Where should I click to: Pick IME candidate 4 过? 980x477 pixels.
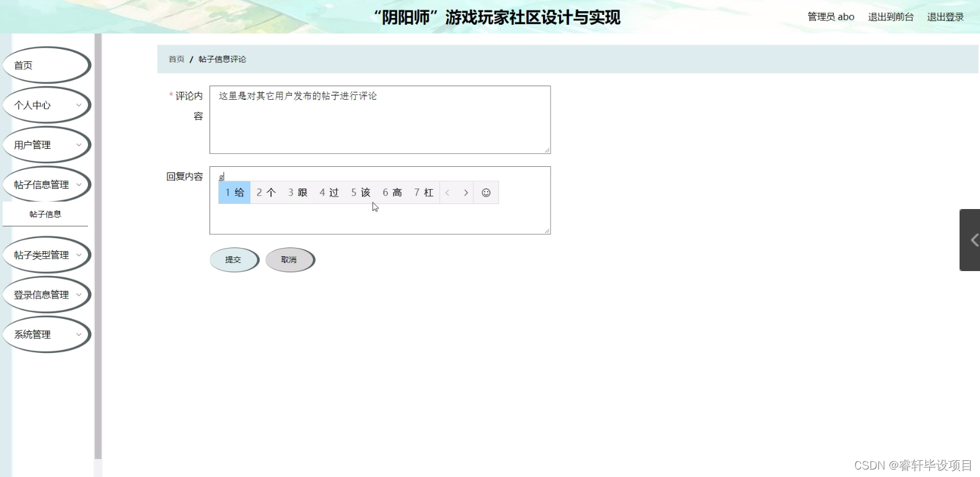click(329, 193)
